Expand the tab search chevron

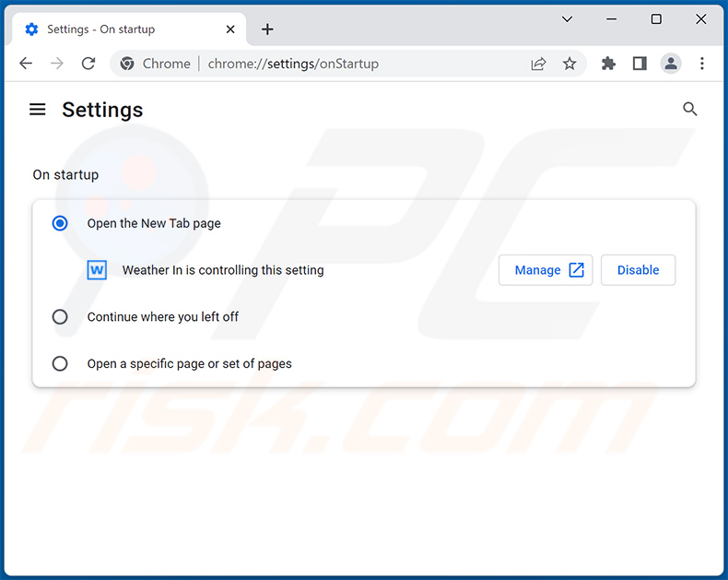pos(568,19)
